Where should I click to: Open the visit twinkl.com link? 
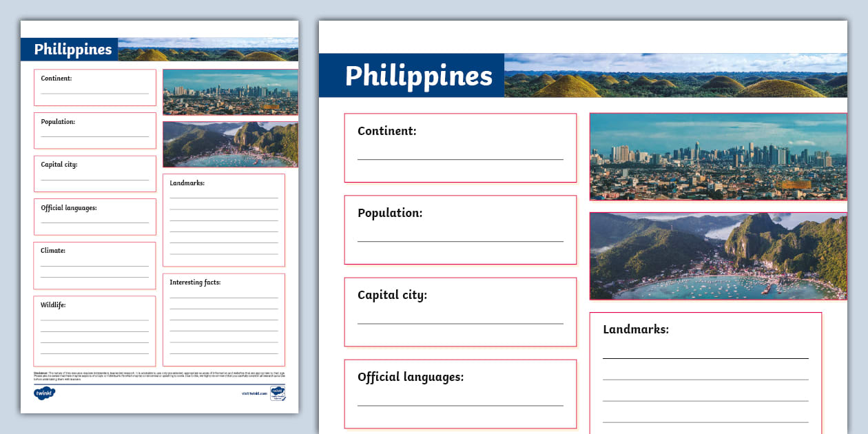click(x=254, y=393)
